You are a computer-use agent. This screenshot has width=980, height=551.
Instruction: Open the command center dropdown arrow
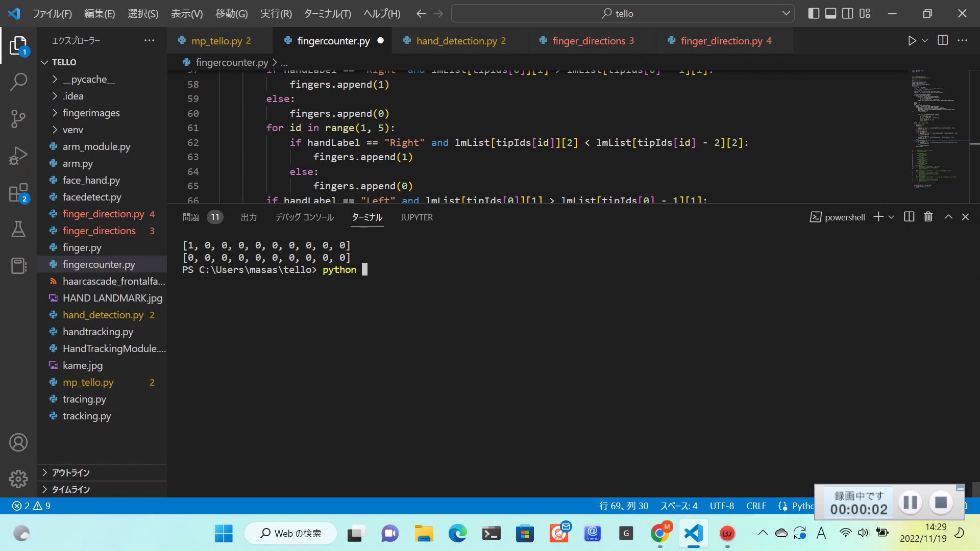(786, 13)
